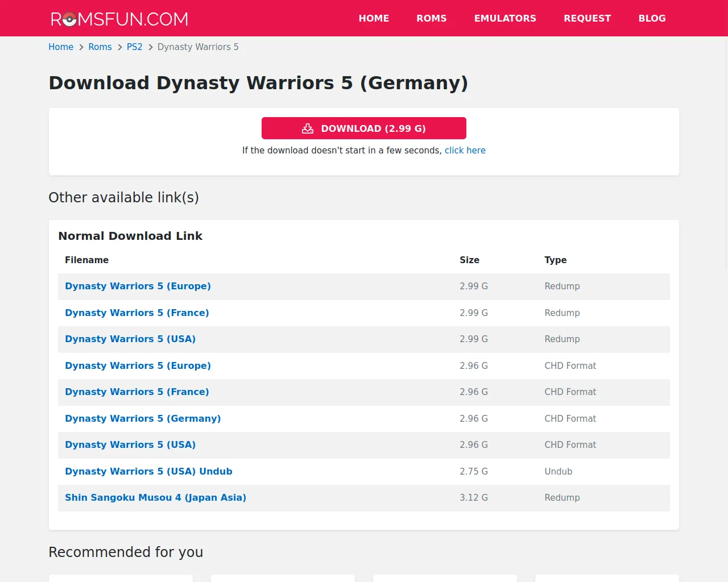Click the Dynasty Warriors 5 breadcrumb text
728x582 pixels.
(x=198, y=47)
